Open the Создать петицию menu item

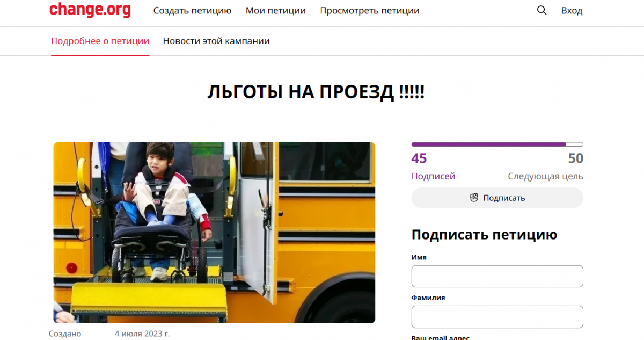point(192,11)
